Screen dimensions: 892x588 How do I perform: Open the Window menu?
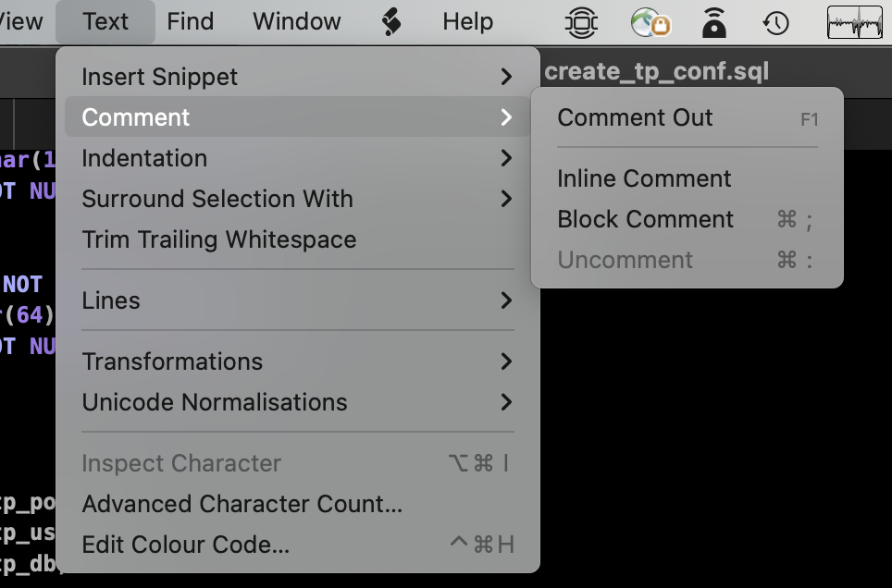[295, 21]
